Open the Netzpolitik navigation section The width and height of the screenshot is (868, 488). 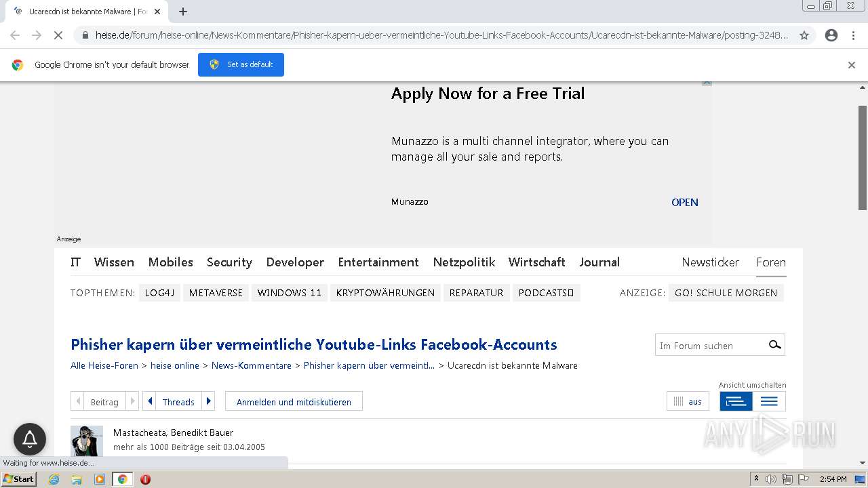pyautogui.click(x=464, y=262)
